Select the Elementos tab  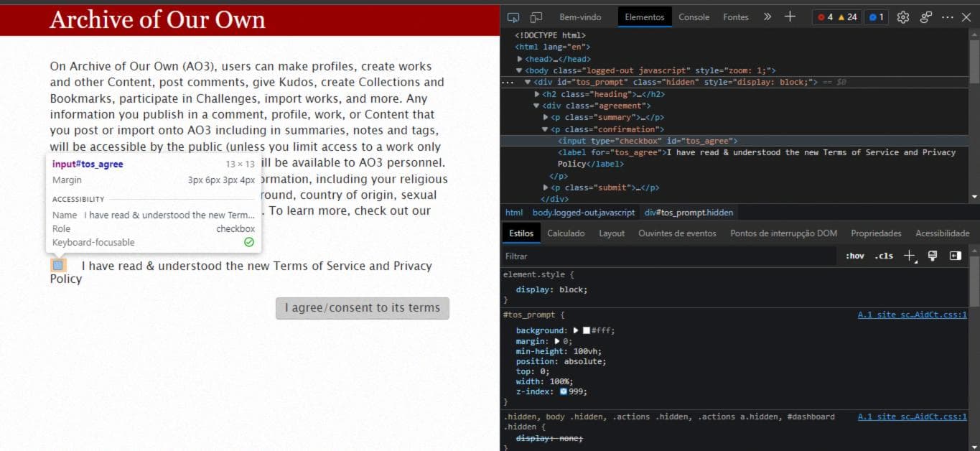tap(645, 17)
